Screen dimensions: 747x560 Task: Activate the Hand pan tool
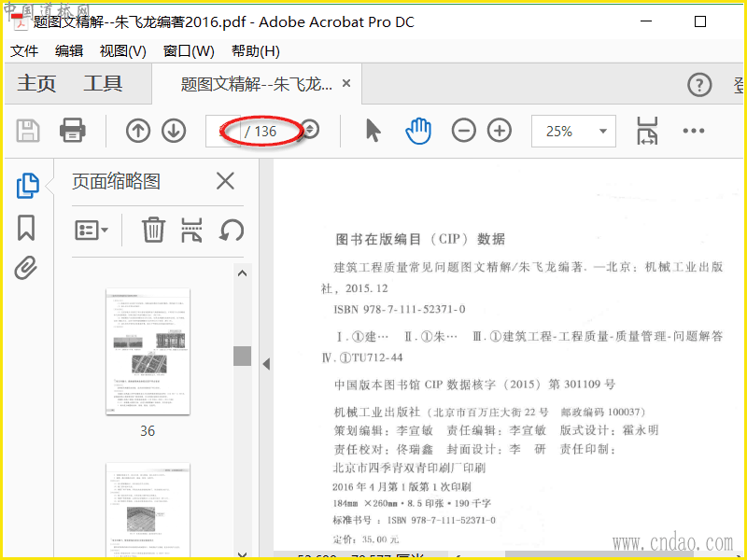tap(418, 131)
